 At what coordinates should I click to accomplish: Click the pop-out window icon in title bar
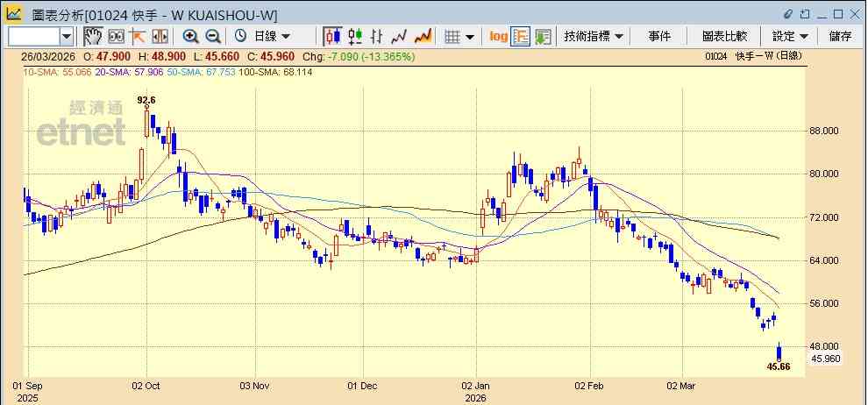click(x=806, y=14)
